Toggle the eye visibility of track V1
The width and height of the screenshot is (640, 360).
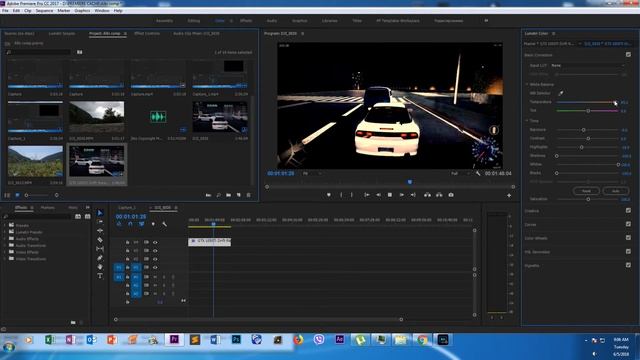click(x=155, y=267)
